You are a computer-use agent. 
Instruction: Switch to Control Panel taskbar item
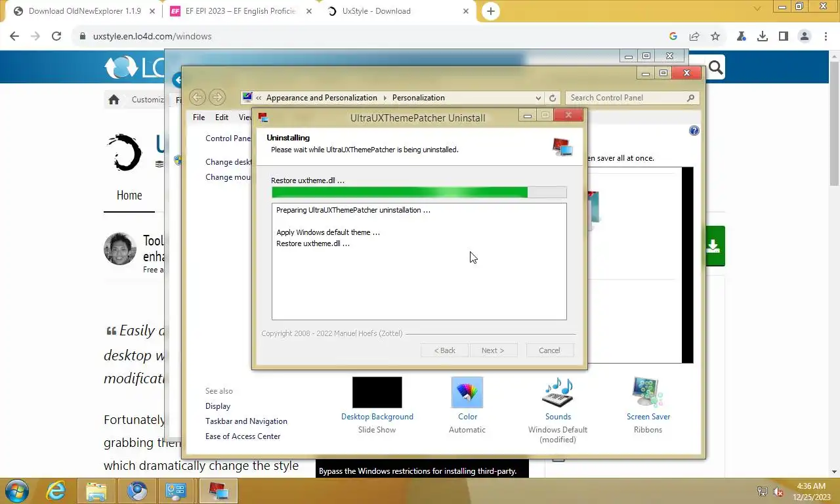[x=177, y=491]
